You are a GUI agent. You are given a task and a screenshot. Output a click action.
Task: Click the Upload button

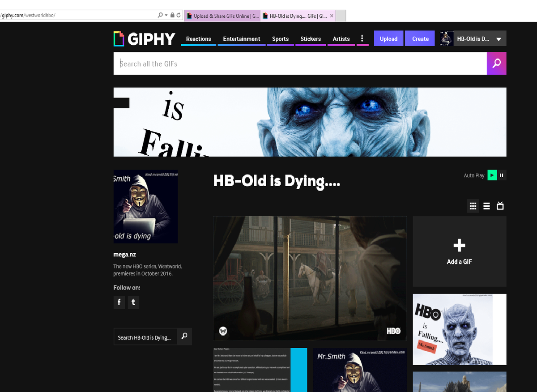[x=388, y=39]
